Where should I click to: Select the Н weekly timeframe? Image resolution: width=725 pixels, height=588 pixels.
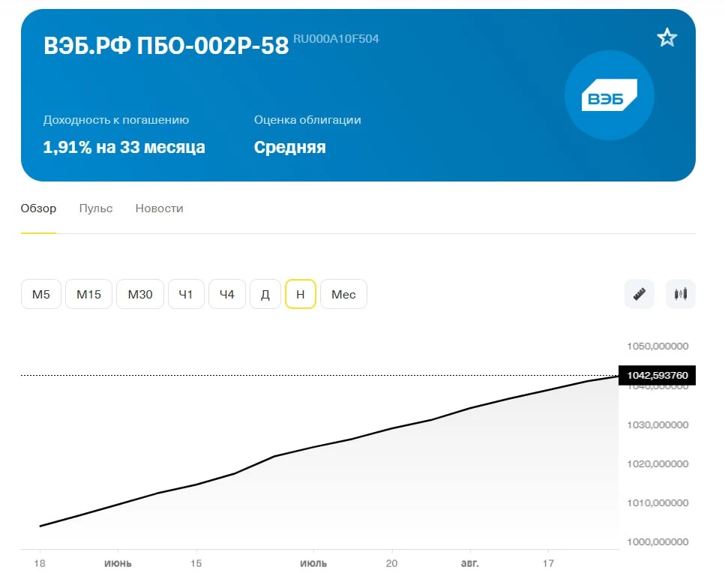point(301,294)
